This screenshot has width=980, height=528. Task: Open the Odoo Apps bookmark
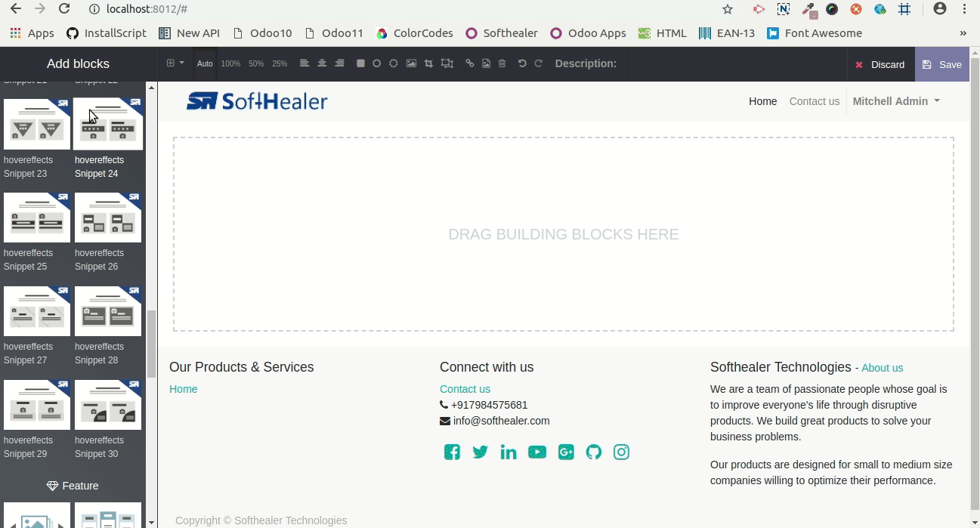tap(588, 33)
